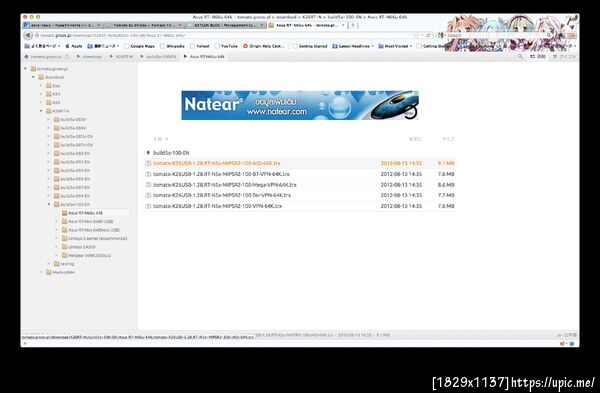Viewport: 600px width, 393px height.
Task: Click the Google search engine icon in the search box
Action: click(x=440, y=35)
